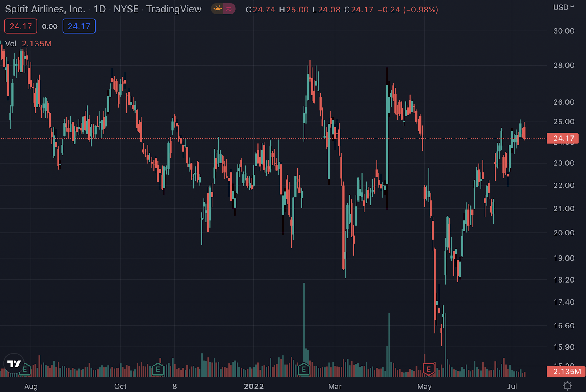Screen dimensions: 586x392
Task: Click the low value L24.08
Action: tap(326, 10)
